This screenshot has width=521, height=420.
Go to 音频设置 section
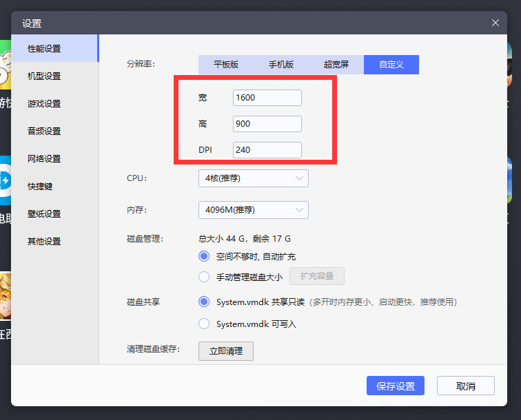click(x=55, y=131)
